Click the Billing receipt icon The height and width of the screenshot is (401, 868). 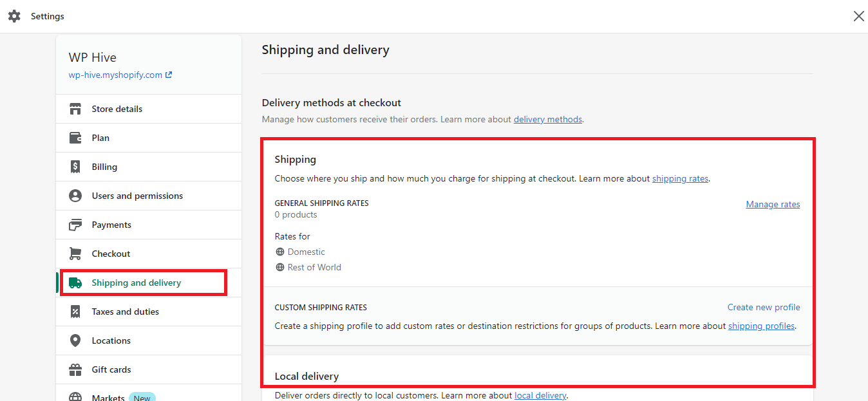click(75, 167)
